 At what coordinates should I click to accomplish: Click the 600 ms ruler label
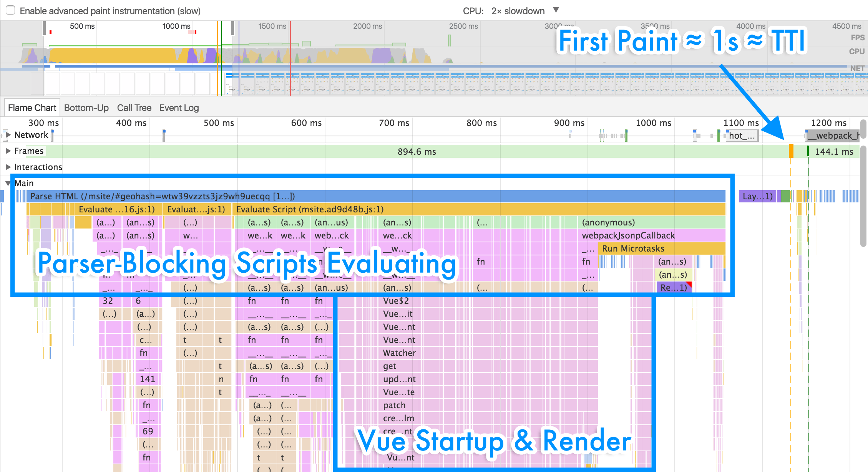click(306, 123)
